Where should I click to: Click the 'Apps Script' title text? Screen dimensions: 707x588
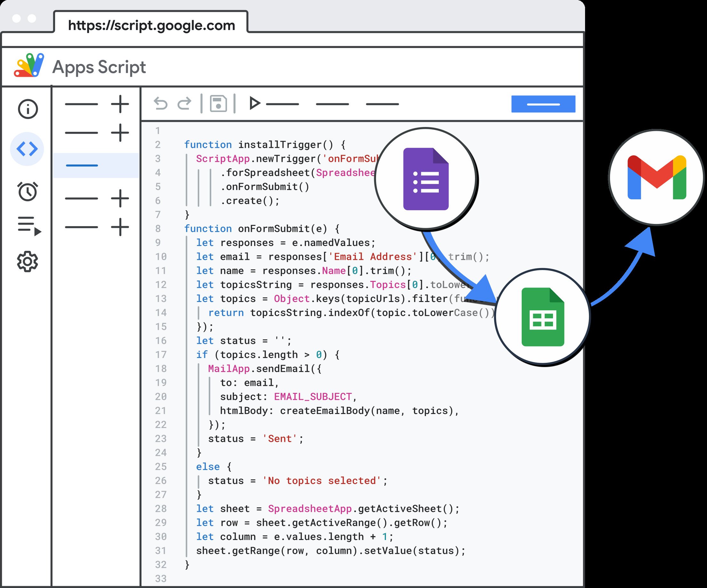(99, 67)
